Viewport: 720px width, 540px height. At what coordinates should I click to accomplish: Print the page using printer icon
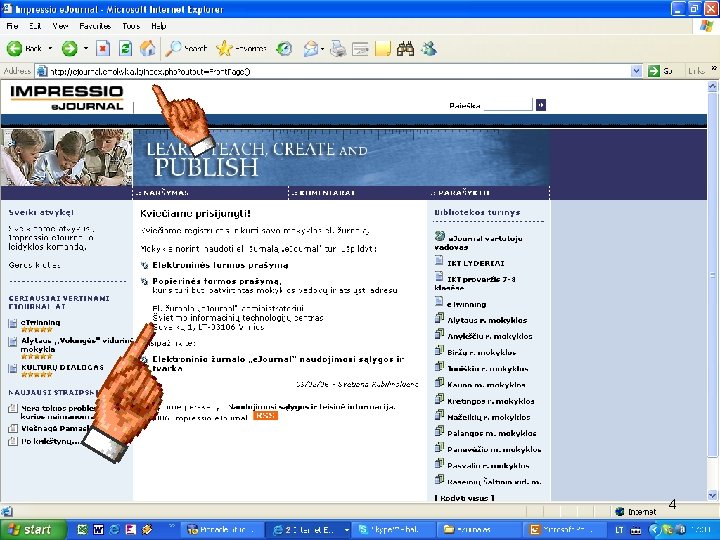click(338, 48)
